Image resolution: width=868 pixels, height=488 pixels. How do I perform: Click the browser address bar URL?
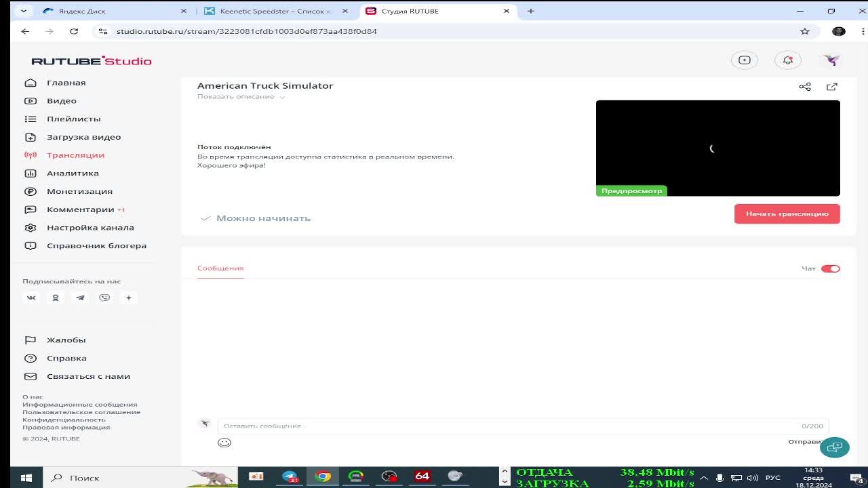[x=247, y=31]
